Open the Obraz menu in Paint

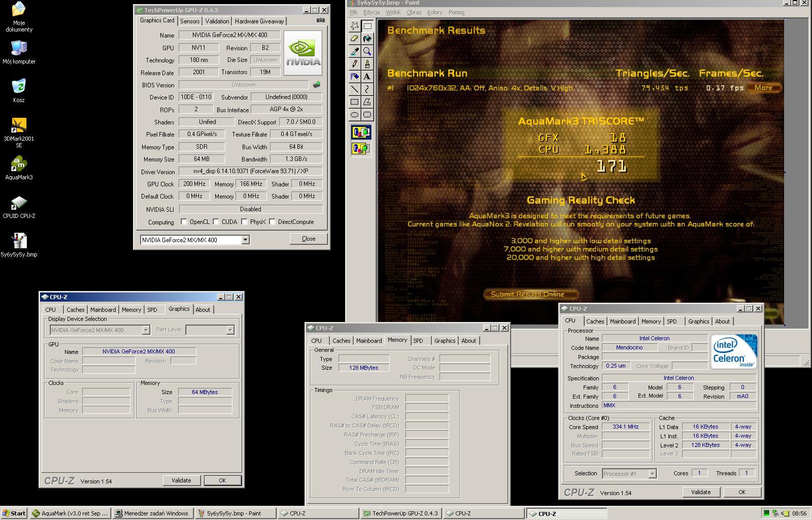point(414,12)
